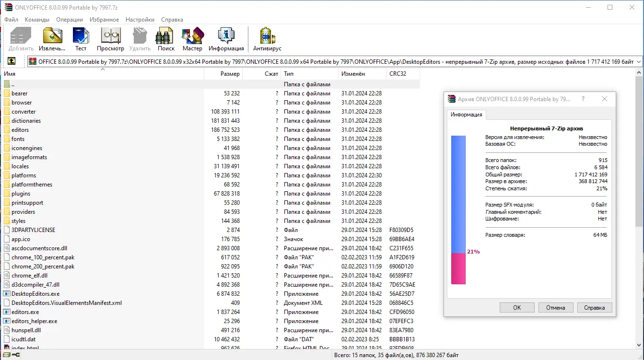
Task: Select the platformthemes folder row
Action: [x=210, y=185]
